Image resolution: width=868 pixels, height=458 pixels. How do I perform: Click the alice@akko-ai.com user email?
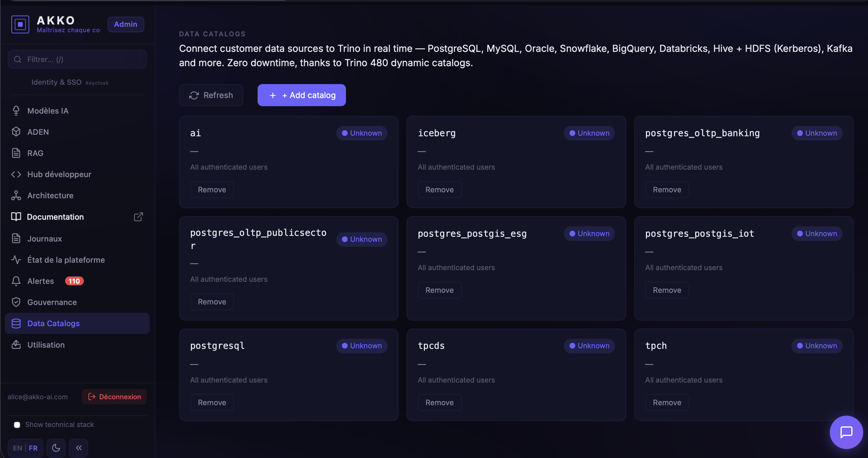(x=38, y=397)
